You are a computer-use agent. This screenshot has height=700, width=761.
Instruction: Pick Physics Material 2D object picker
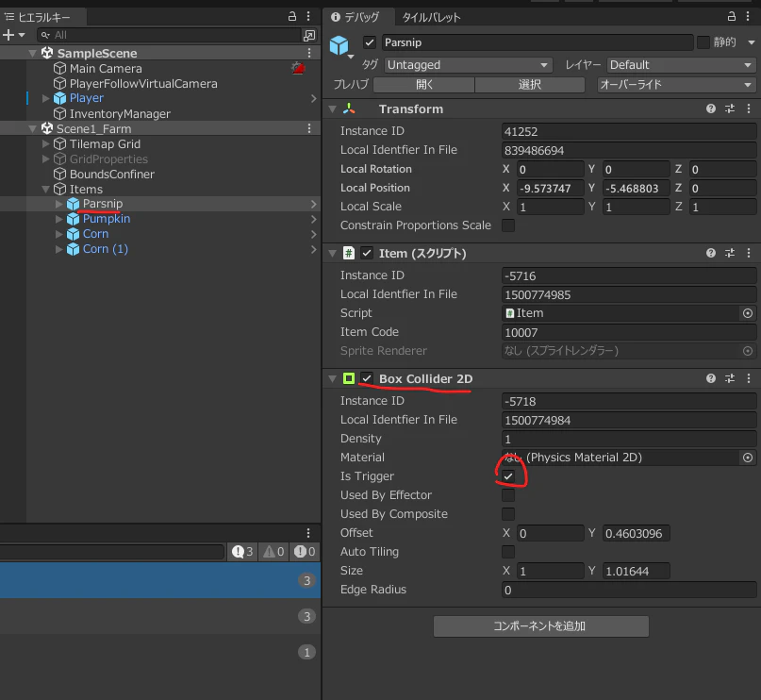coord(748,458)
